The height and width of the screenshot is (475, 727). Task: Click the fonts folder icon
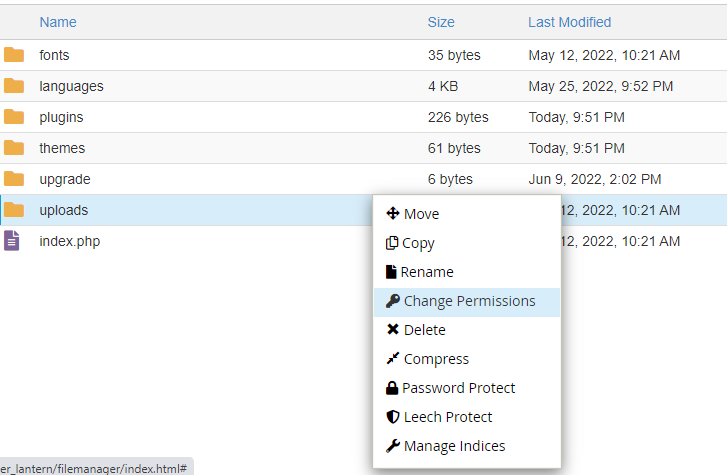13,55
